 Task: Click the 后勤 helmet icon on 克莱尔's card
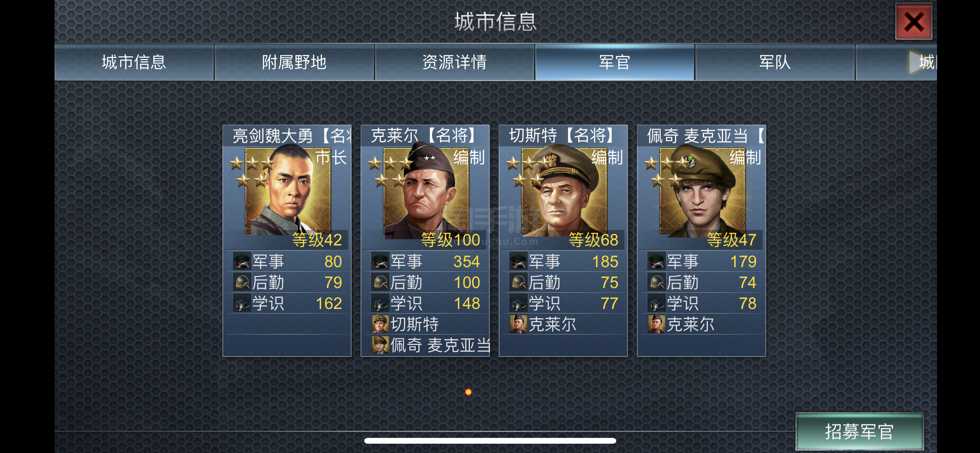380,282
